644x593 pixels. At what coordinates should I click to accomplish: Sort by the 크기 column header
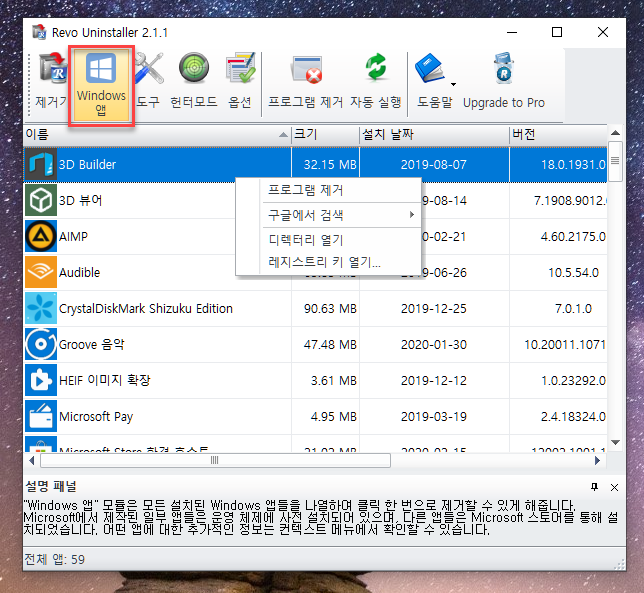pyautogui.click(x=326, y=135)
